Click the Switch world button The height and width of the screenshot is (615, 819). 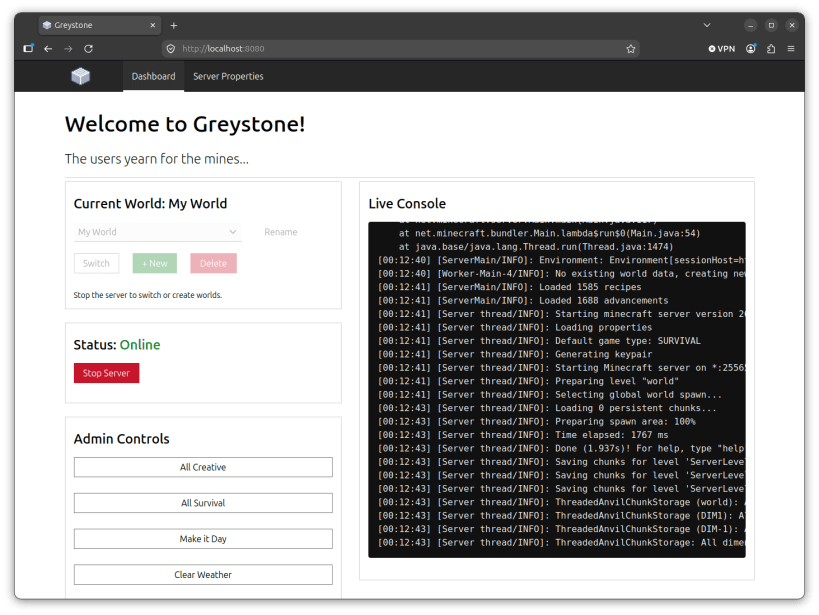click(x=96, y=263)
